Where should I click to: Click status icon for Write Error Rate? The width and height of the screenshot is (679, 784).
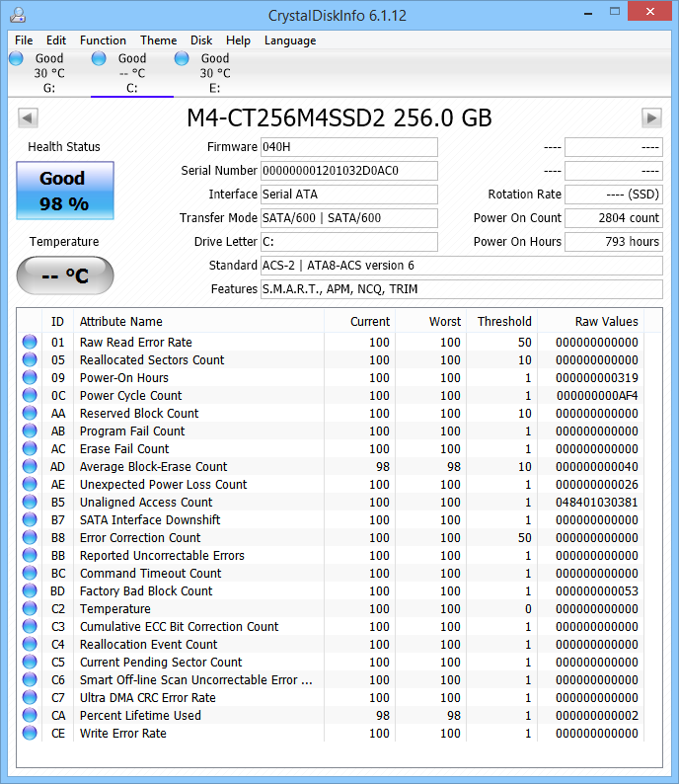coord(30,733)
